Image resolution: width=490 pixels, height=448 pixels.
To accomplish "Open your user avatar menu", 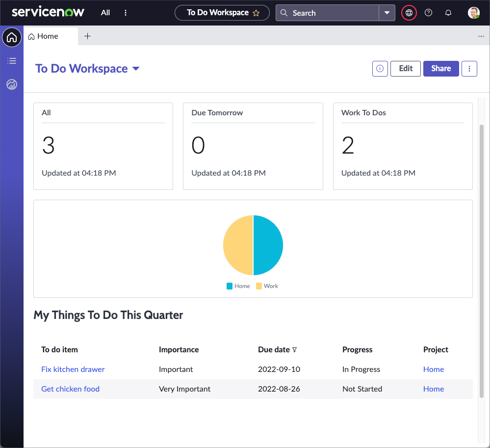I will click(x=473, y=13).
